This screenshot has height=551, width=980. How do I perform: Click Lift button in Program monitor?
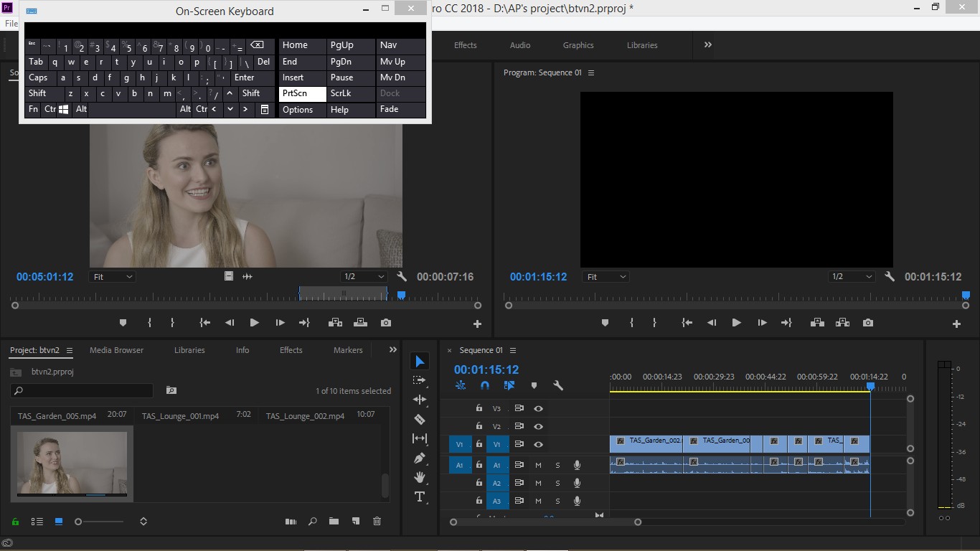click(817, 323)
